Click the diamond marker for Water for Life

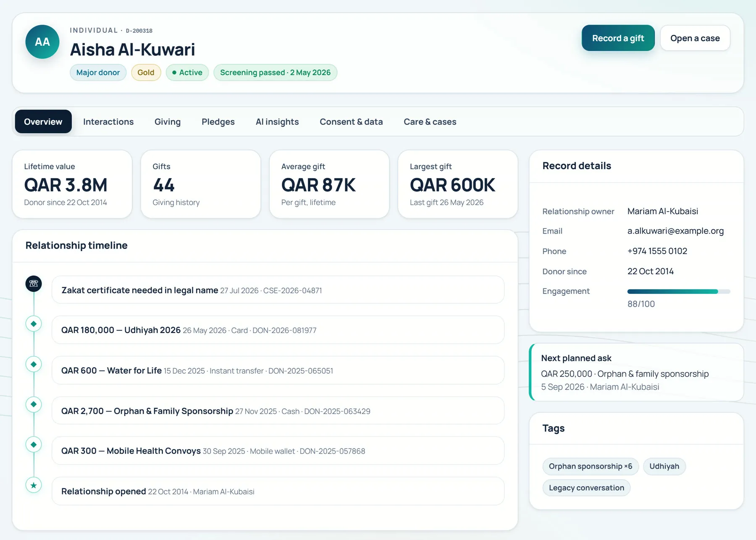(x=34, y=364)
